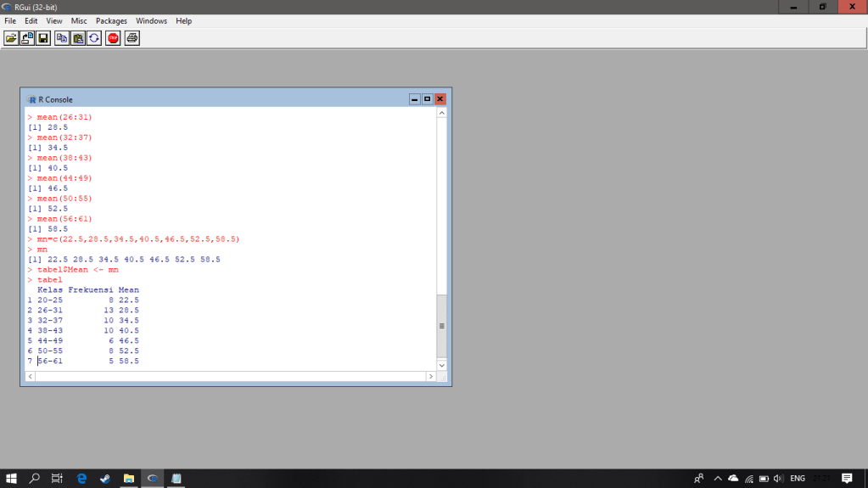Click the Save workspace floppy icon
Viewport: 868px width, 488px height.
42,38
